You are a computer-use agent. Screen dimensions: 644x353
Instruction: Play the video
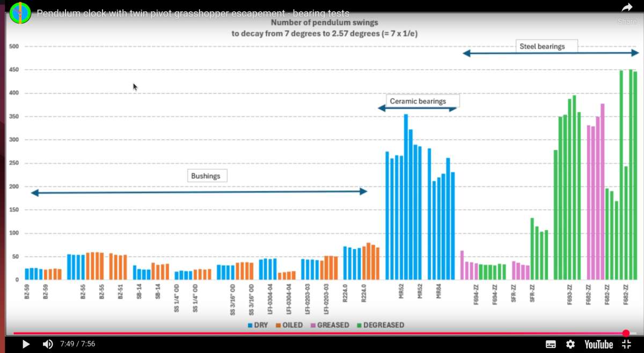[x=26, y=344]
